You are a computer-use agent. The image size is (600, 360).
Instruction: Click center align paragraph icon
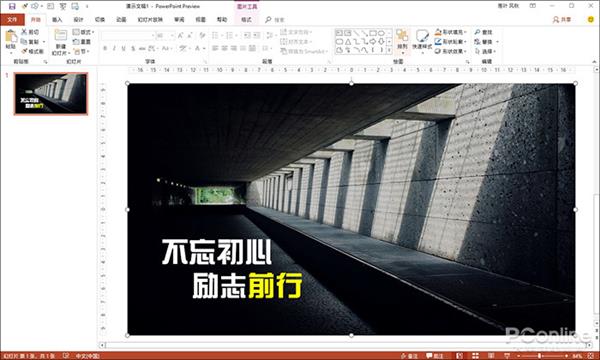click(x=225, y=49)
